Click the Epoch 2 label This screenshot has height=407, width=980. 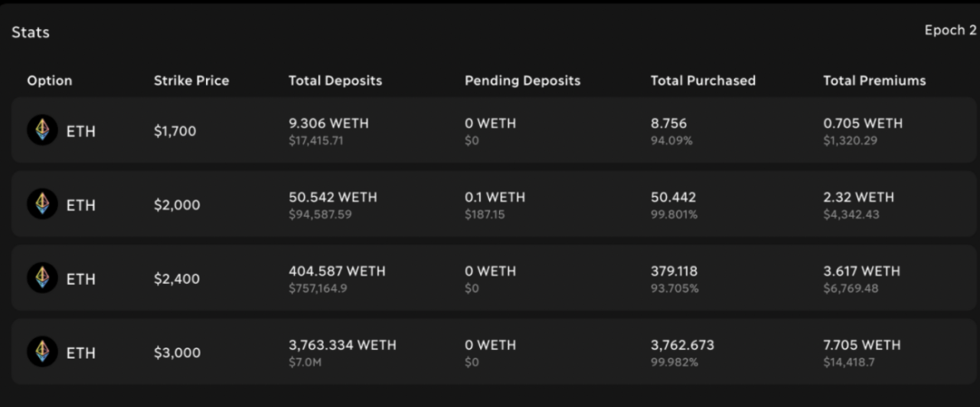[x=950, y=31]
